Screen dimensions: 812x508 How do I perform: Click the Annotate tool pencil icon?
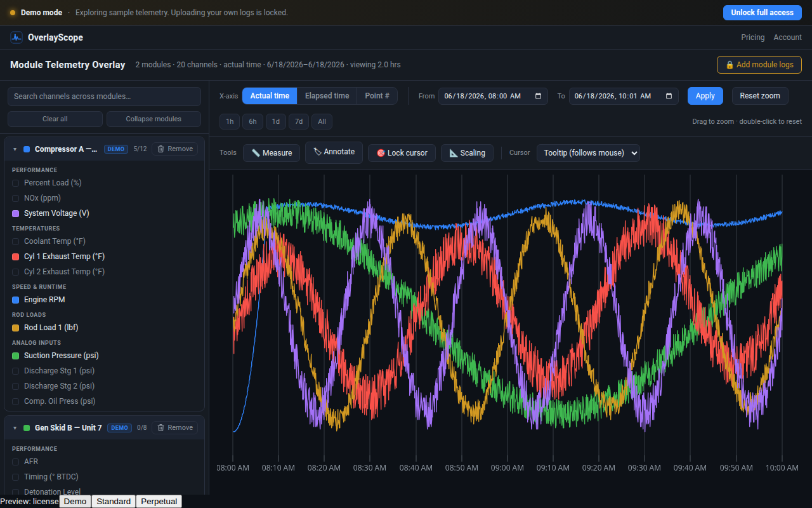pyautogui.click(x=317, y=152)
